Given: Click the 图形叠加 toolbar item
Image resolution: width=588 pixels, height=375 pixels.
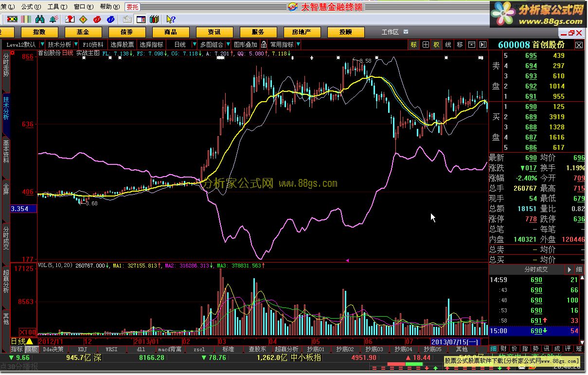Looking at the screenshot, I should pos(246,44).
